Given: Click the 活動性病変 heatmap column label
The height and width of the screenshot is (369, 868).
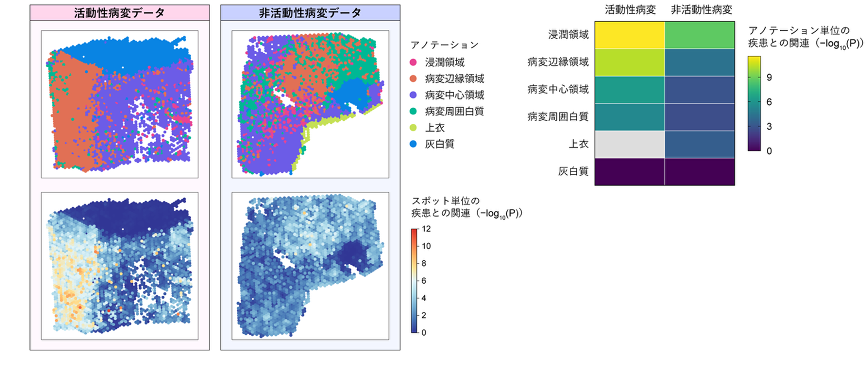Looking at the screenshot, I should [x=630, y=10].
